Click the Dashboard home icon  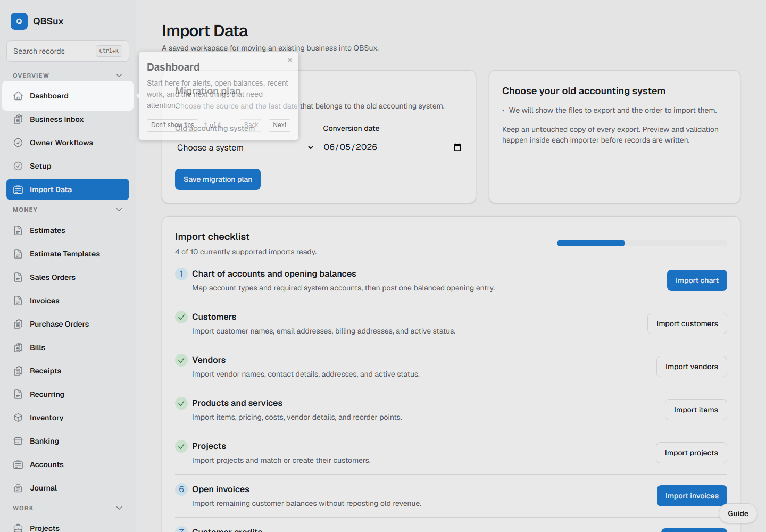pos(18,96)
